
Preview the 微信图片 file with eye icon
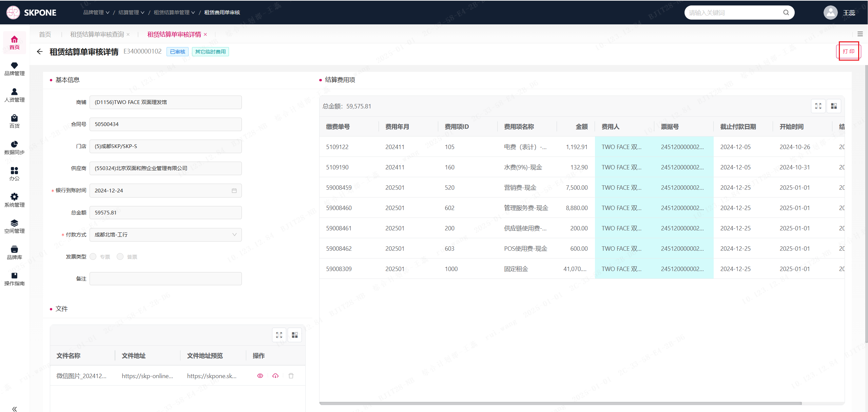tap(260, 375)
